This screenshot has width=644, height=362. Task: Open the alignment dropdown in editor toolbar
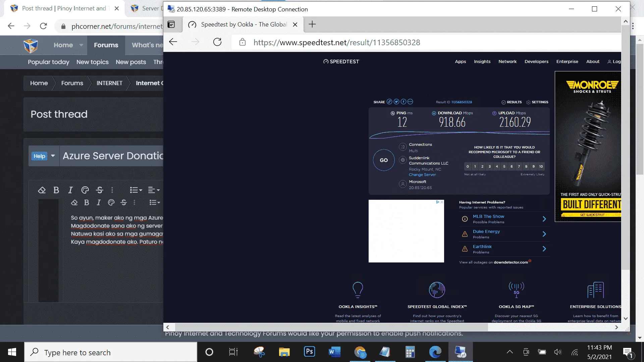point(154,190)
